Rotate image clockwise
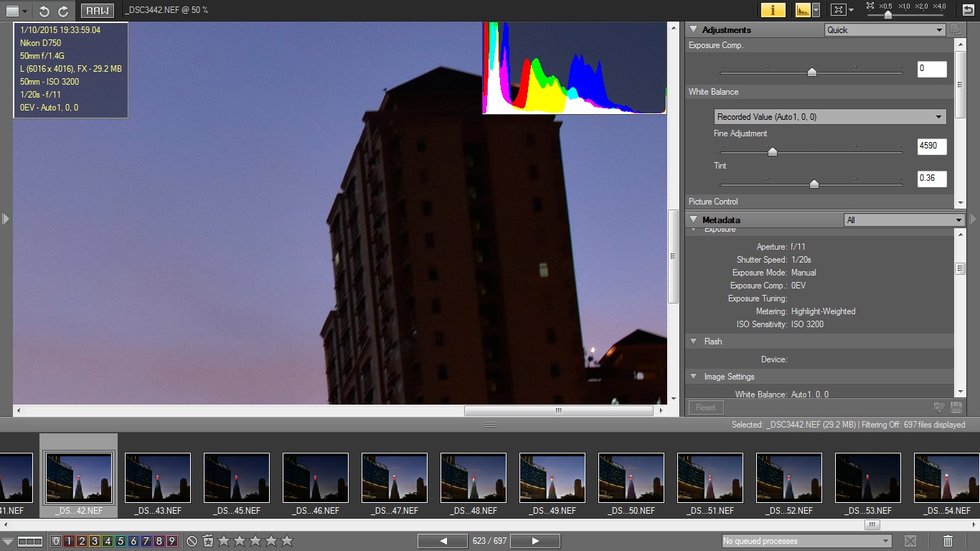This screenshot has width=980, height=551. click(63, 11)
